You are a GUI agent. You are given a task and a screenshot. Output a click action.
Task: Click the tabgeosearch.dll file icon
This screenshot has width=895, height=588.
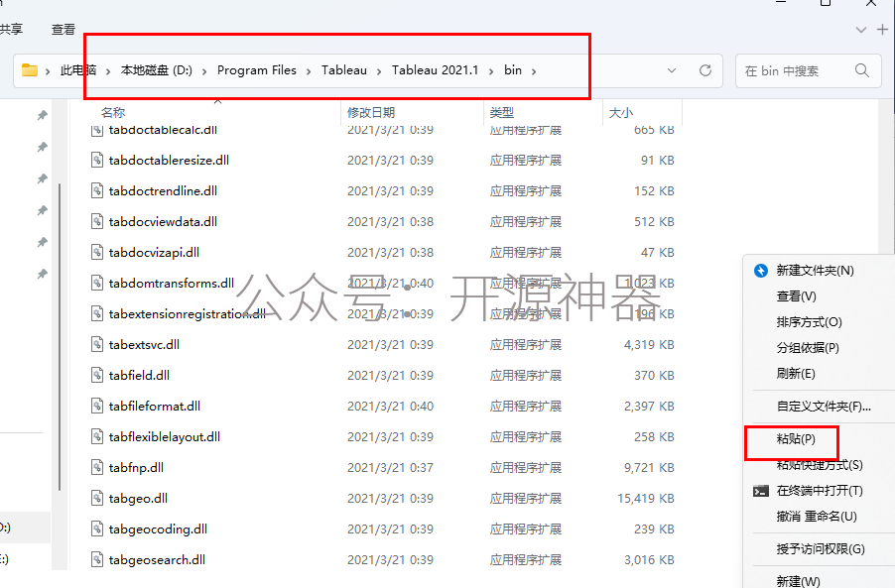[97, 560]
